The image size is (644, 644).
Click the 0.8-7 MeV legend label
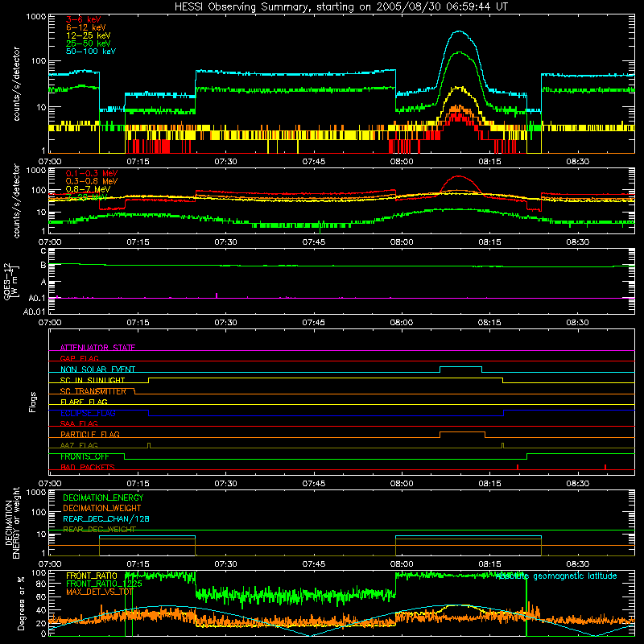click(88, 189)
